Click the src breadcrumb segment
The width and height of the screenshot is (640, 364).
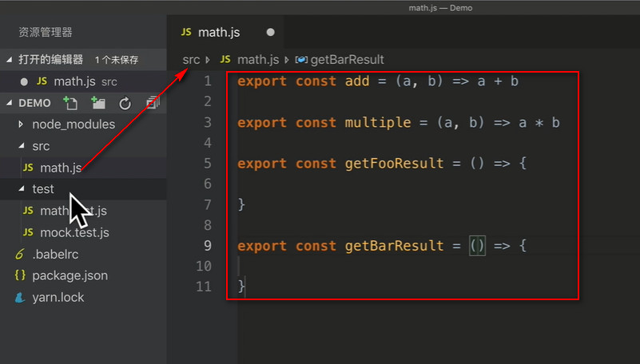point(191,60)
